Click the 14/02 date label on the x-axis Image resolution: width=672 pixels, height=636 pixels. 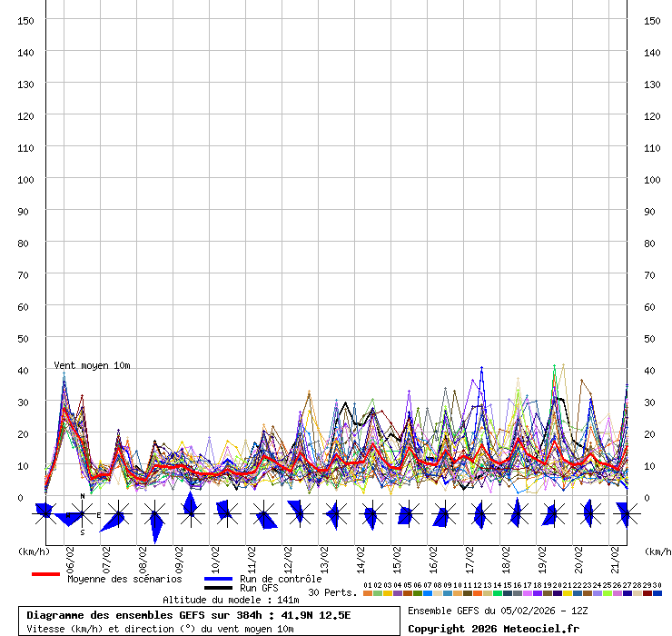tap(361, 556)
